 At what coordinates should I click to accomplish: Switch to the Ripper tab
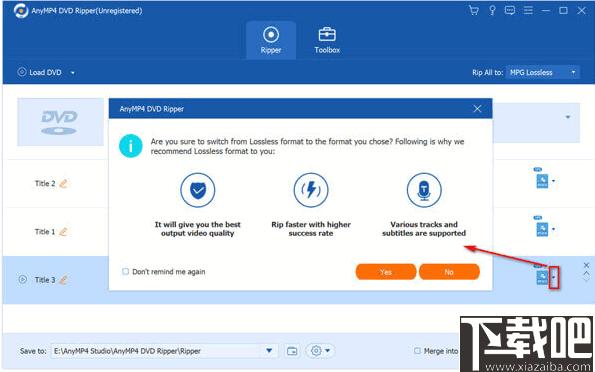(x=271, y=40)
